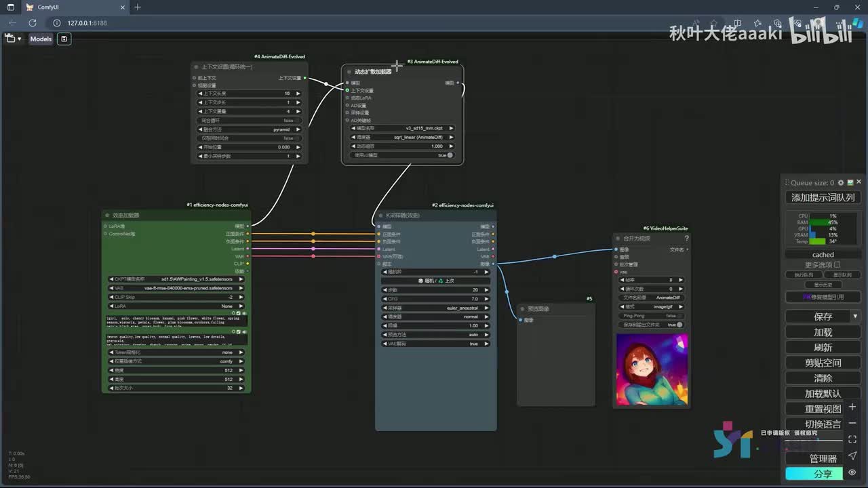Click the 管理器 button

(x=823, y=459)
